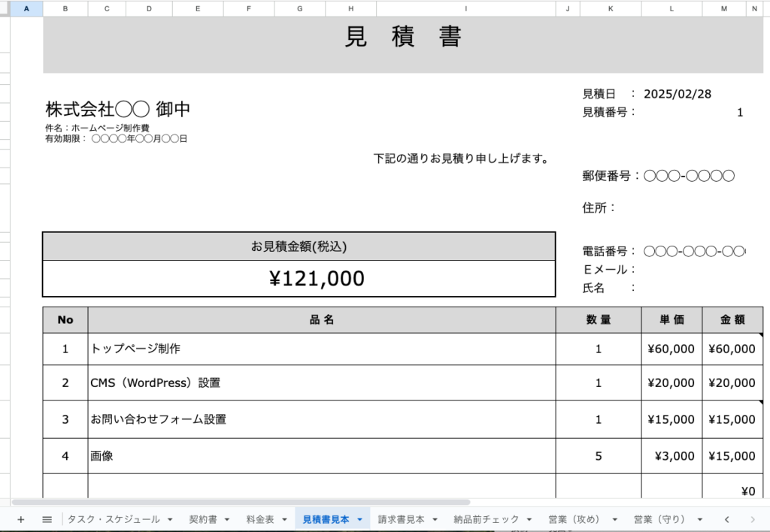The width and height of the screenshot is (770, 532).
Task: Click the トップページ制作 item cell
Action: [321, 349]
